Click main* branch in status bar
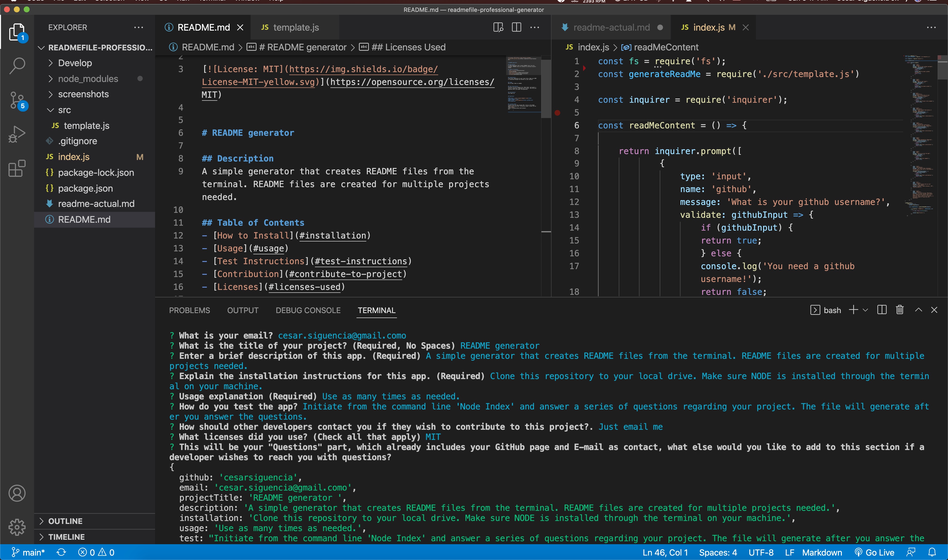The width and height of the screenshot is (948, 560). pyautogui.click(x=28, y=552)
